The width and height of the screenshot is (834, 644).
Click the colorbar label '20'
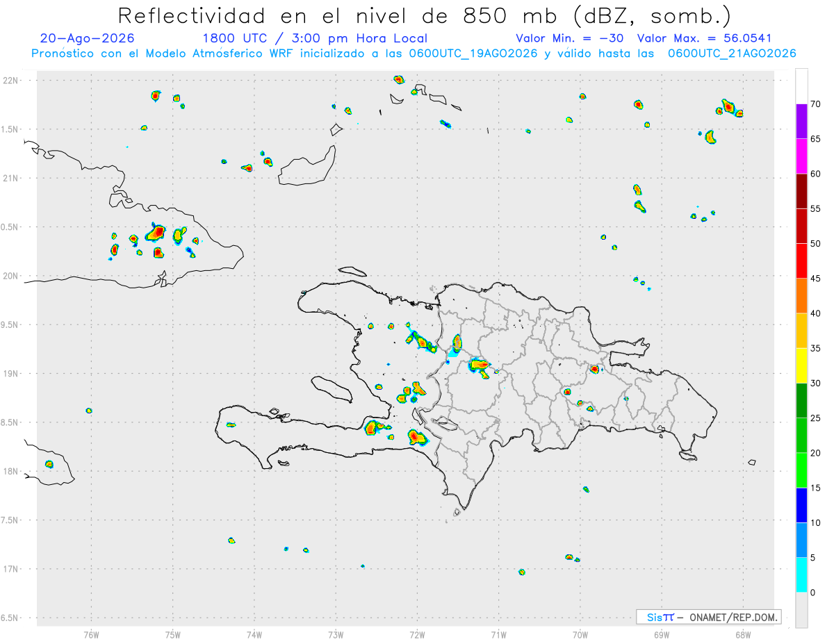pos(815,453)
